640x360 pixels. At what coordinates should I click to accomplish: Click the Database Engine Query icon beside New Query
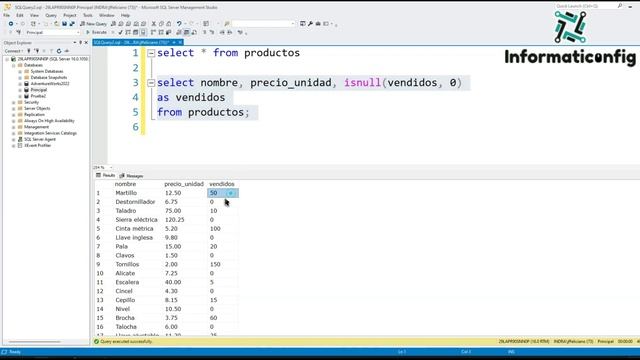[x=113, y=24]
